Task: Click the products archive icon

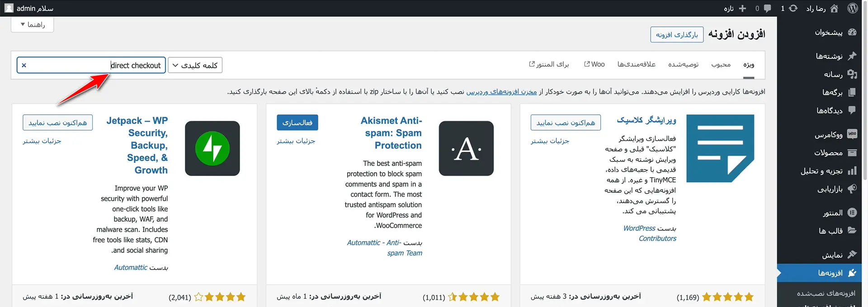Action: pyautogui.click(x=852, y=153)
